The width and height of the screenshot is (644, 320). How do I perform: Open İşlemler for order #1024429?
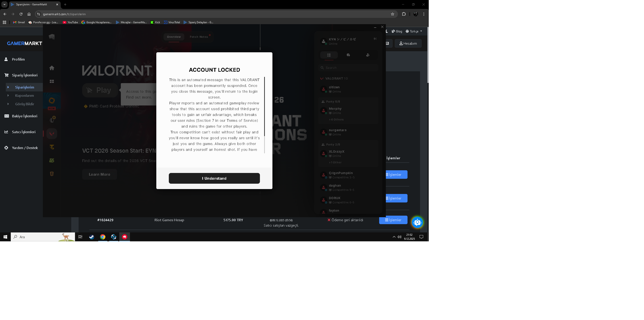[393, 220]
